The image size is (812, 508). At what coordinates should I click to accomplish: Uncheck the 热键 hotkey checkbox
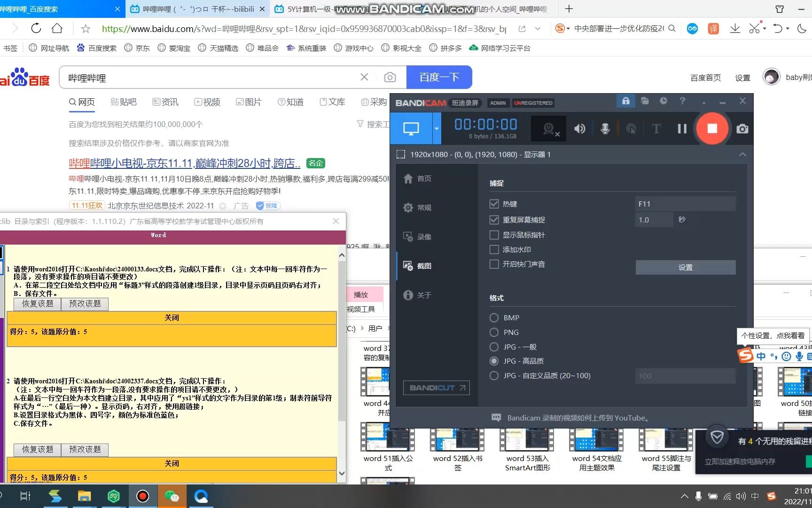coord(494,204)
